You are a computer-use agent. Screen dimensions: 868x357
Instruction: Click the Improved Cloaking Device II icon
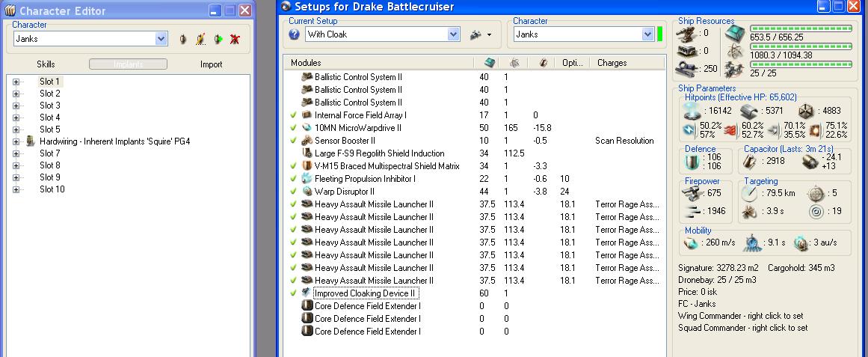pyautogui.click(x=307, y=293)
